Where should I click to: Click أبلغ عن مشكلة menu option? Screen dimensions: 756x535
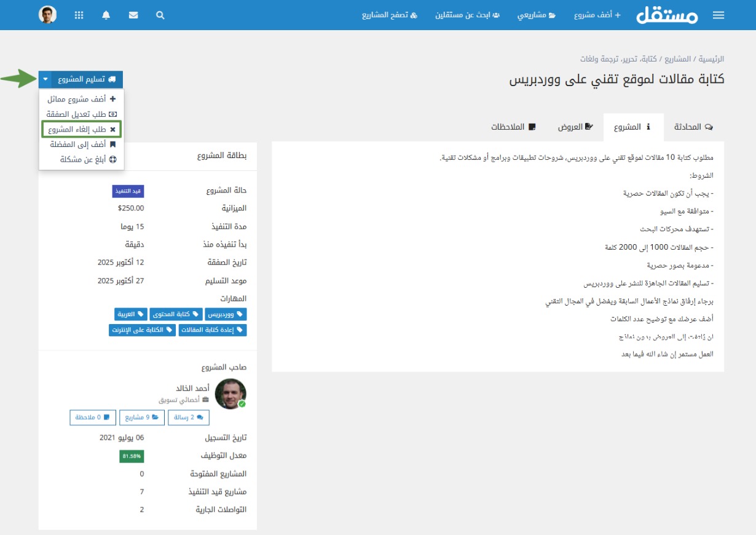pos(82,160)
